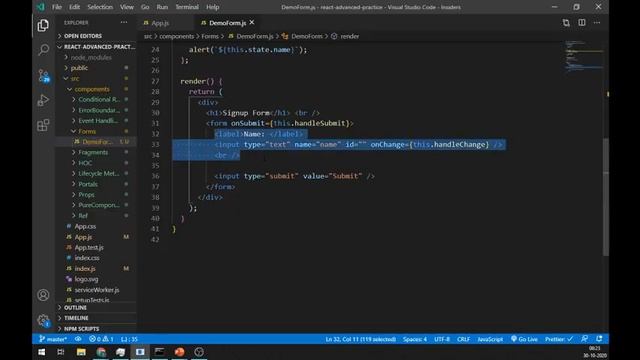Image resolution: width=640 pixels, height=360 pixels.
Task: Open the orange app icon on taskbar
Action: [179, 352]
